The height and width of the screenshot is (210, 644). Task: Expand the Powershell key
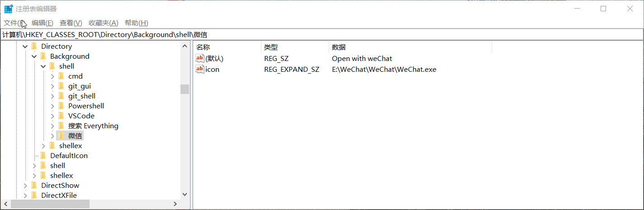pos(52,106)
